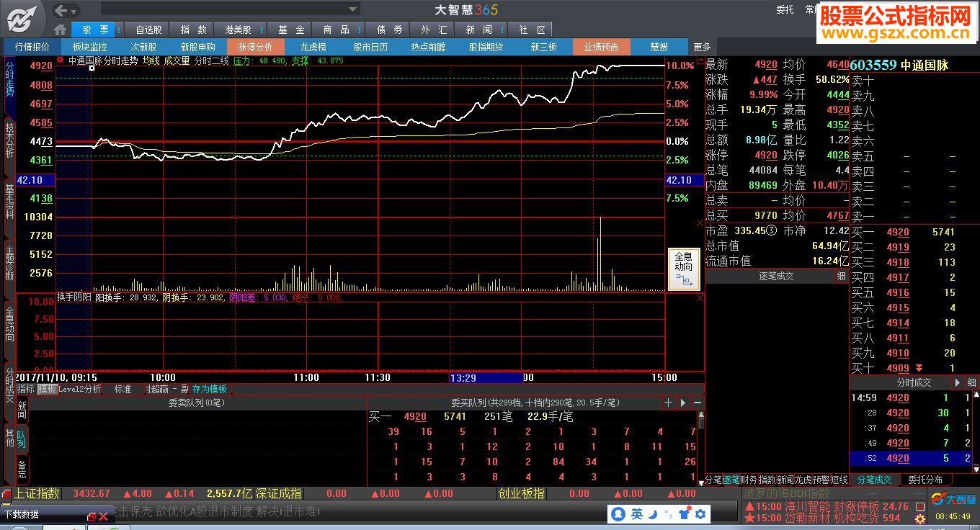
Task: Open the 自选股 menu
Action: coord(148,30)
